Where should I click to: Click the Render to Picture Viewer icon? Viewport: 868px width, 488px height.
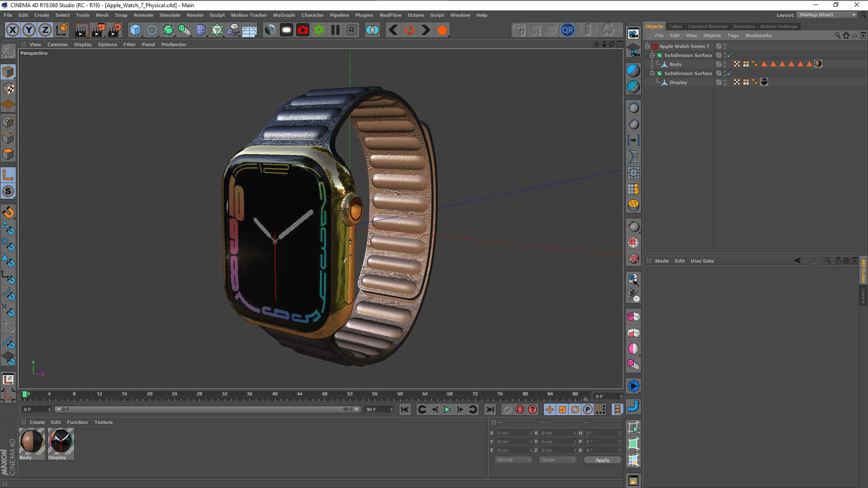tap(98, 30)
